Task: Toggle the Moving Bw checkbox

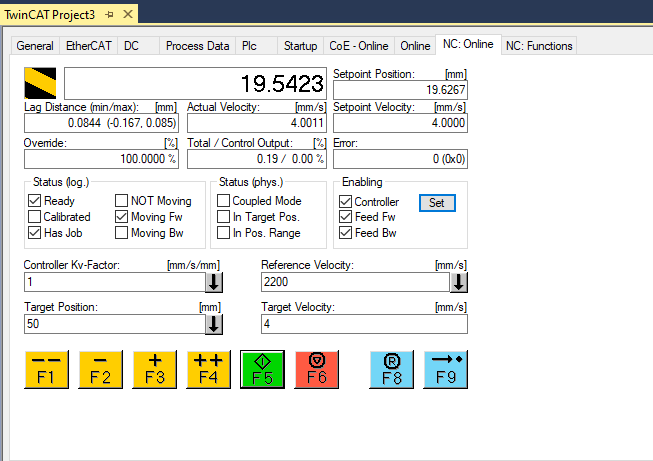Action: click(121, 233)
